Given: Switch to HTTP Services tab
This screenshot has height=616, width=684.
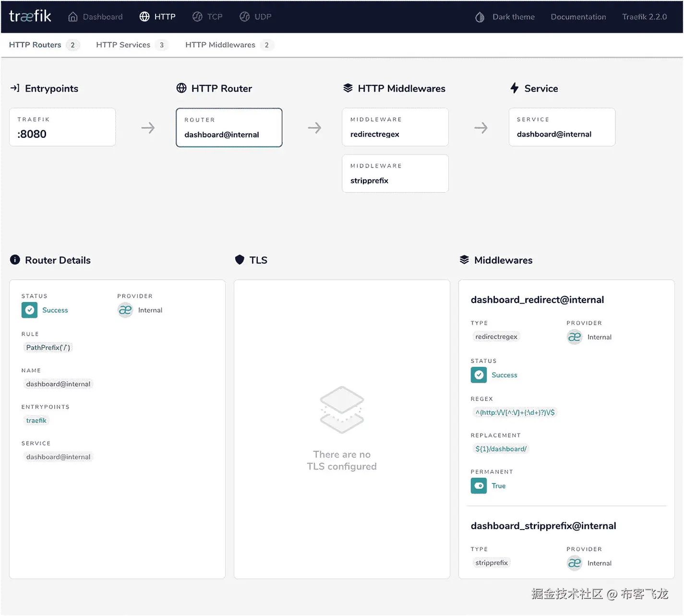Looking at the screenshot, I should (132, 45).
